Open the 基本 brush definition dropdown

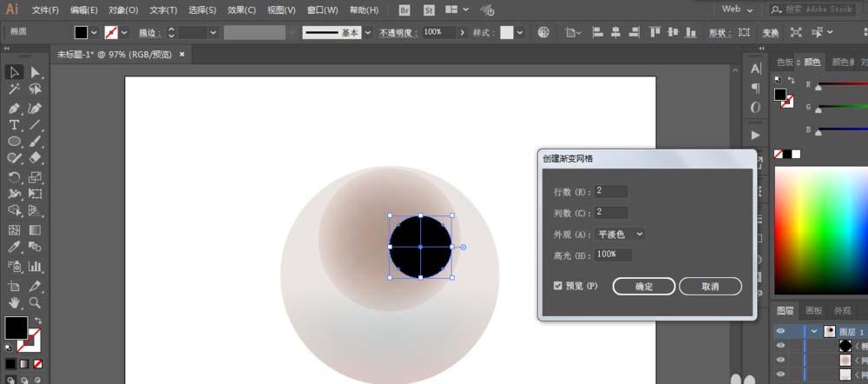(367, 33)
